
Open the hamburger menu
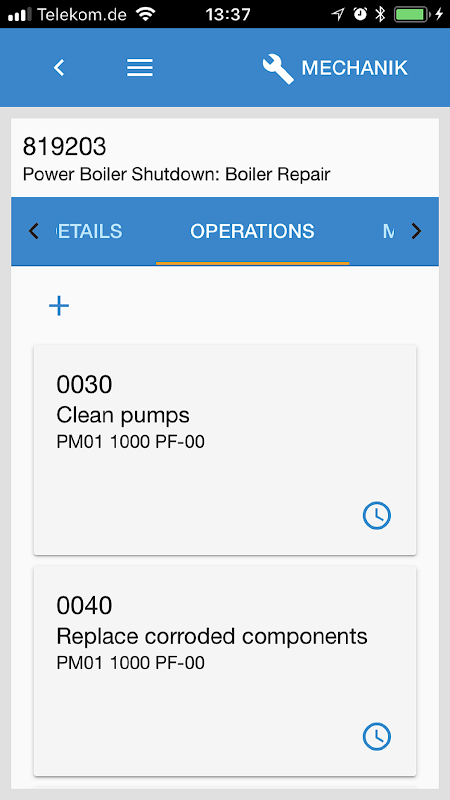(x=140, y=68)
